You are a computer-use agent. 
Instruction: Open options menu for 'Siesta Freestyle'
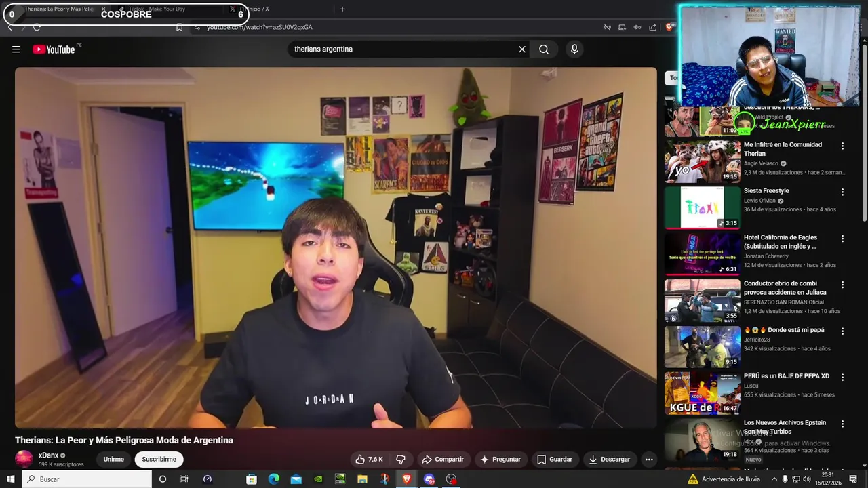click(842, 192)
